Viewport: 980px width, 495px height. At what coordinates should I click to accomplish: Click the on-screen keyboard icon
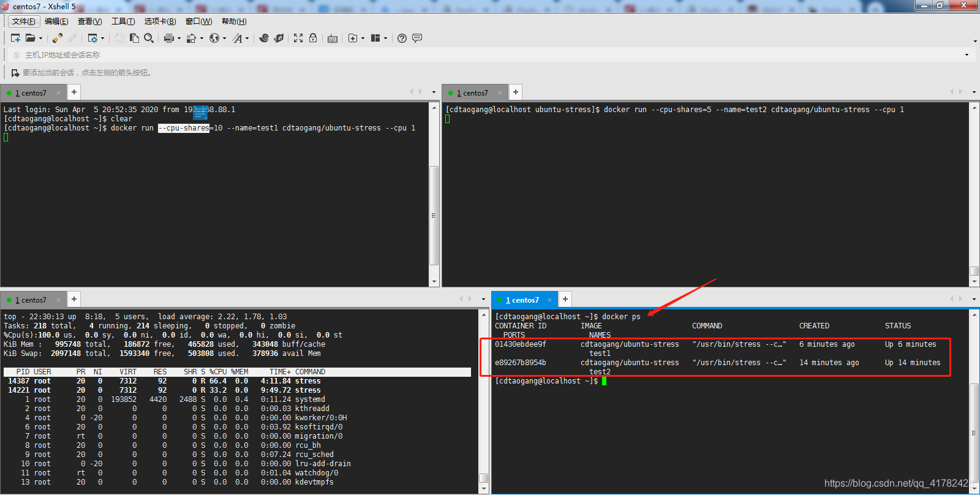point(333,38)
